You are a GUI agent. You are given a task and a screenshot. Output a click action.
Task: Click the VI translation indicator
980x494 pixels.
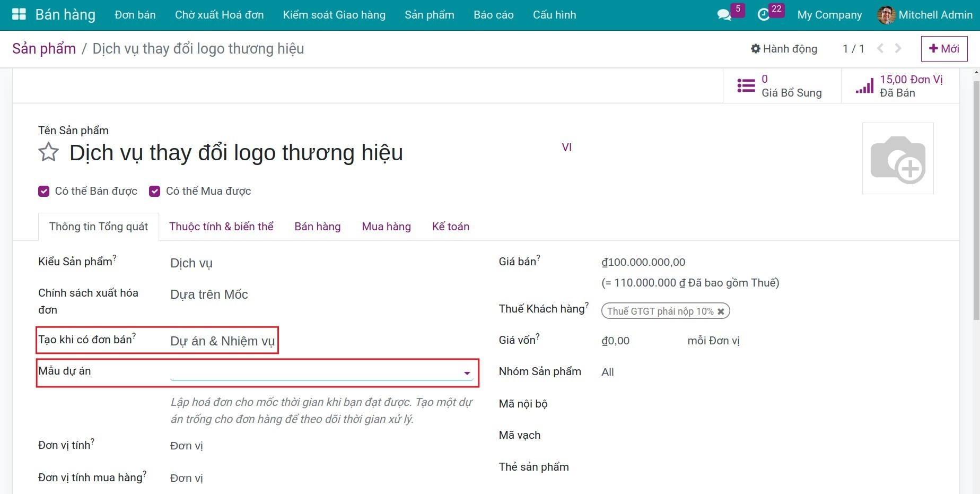coord(567,147)
